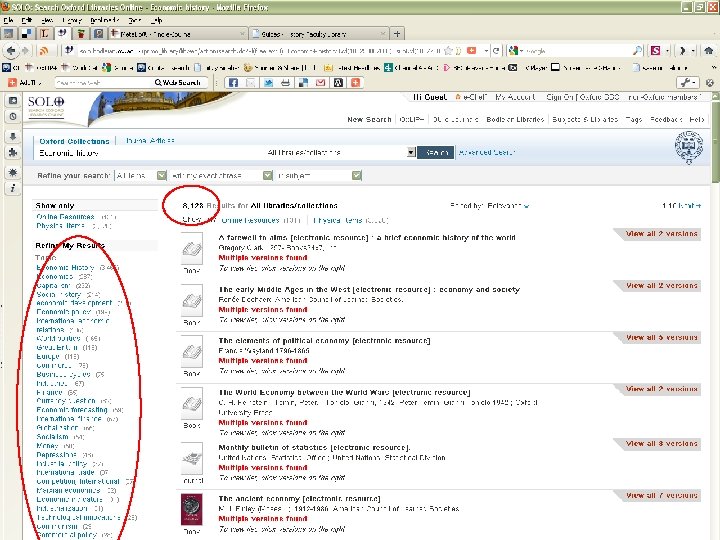Screen dimensions: 720x540
Task: Click The ancient economy book cover thumbnail
Action: coord(191,509)
